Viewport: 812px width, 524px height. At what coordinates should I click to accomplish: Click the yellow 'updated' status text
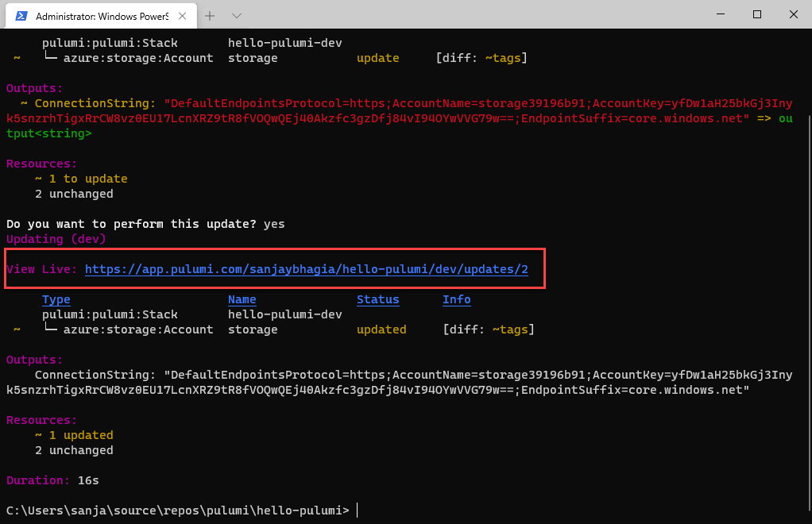381,329
